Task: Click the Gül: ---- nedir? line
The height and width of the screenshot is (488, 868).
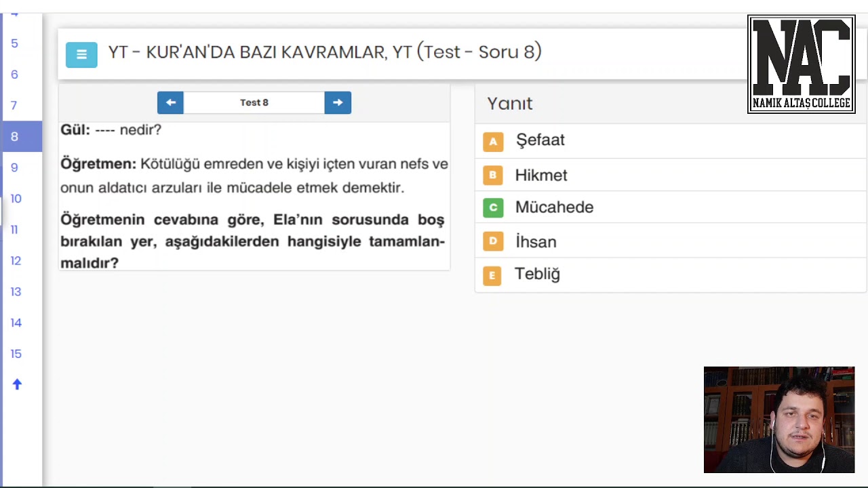Action: pyautogui.click(x=111, y=129)
